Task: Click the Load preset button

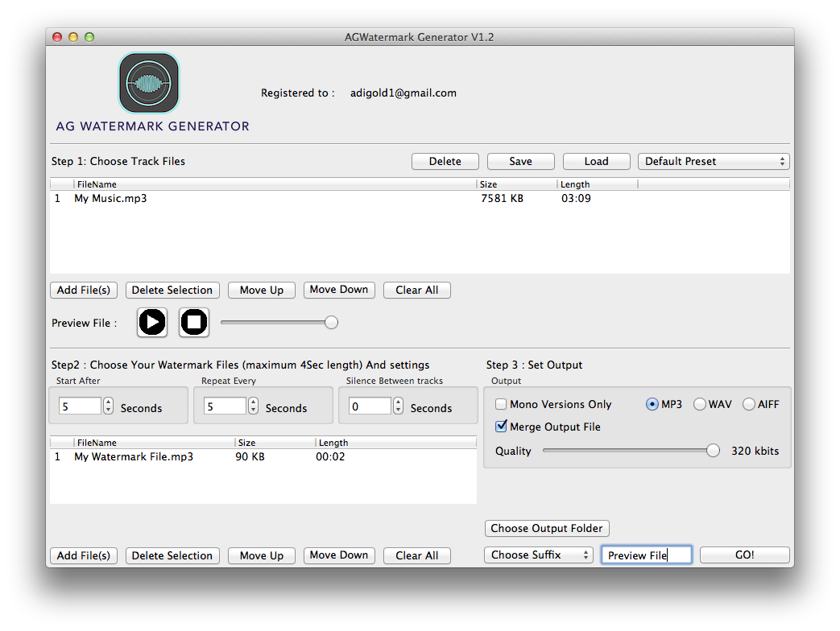Action: (596, 162)
